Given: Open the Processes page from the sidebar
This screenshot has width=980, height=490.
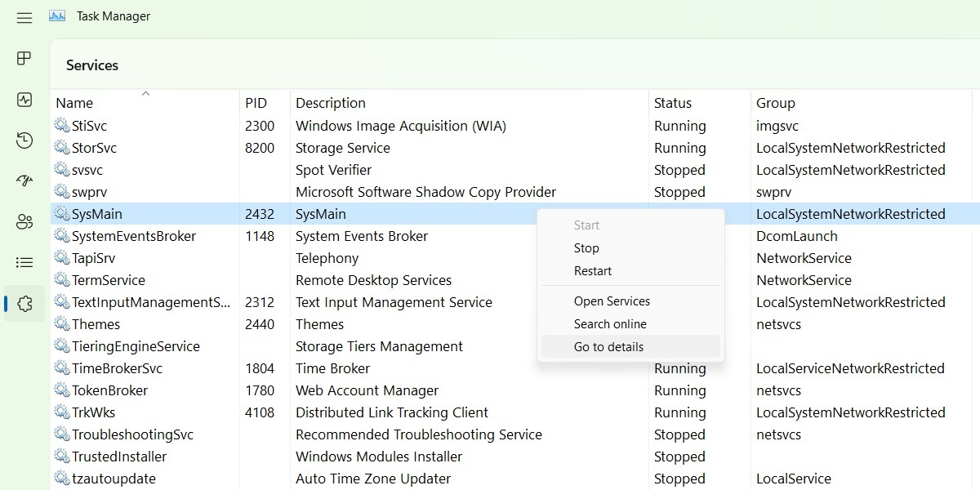Looking at the screenshot, I should coord(24,59).
